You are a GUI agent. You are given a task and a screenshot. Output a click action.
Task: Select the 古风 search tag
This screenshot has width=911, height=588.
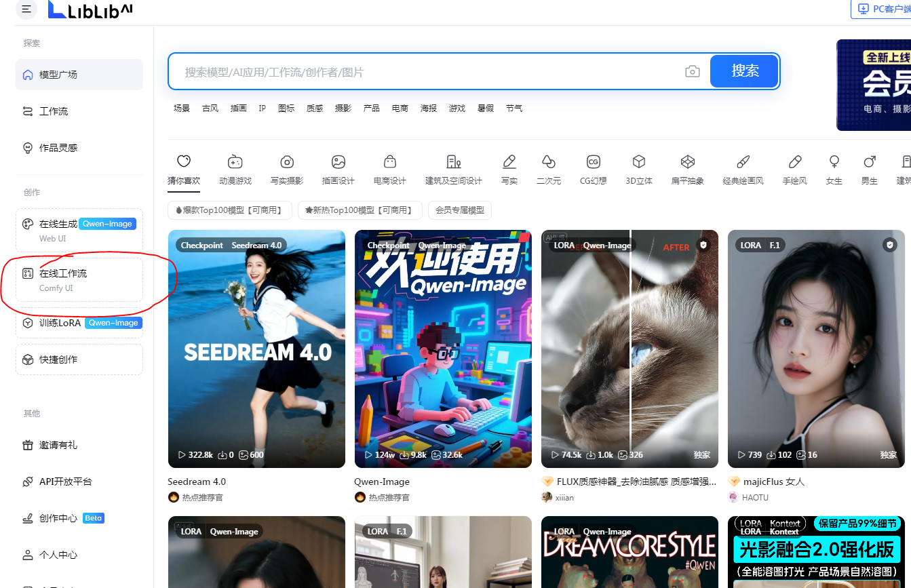click(x=210, y=109)
